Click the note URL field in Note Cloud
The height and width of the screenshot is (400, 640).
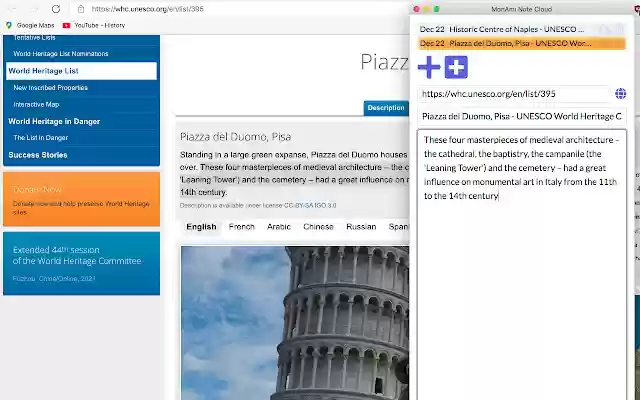pos(514,94)
